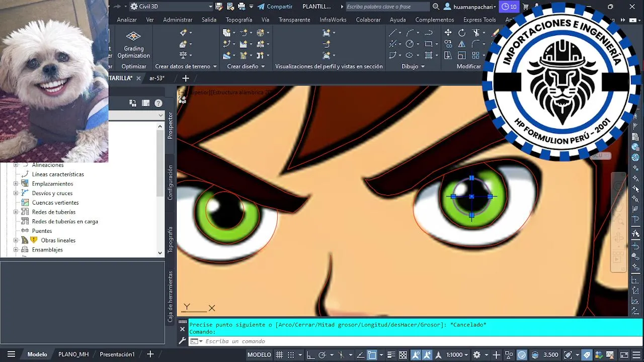Select the Trim tool in Modificar panel
The image size is (644, 362).
(x=476, y=33)
